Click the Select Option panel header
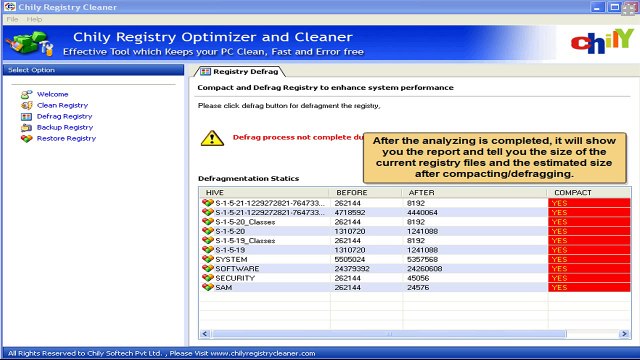 point(93,70)
